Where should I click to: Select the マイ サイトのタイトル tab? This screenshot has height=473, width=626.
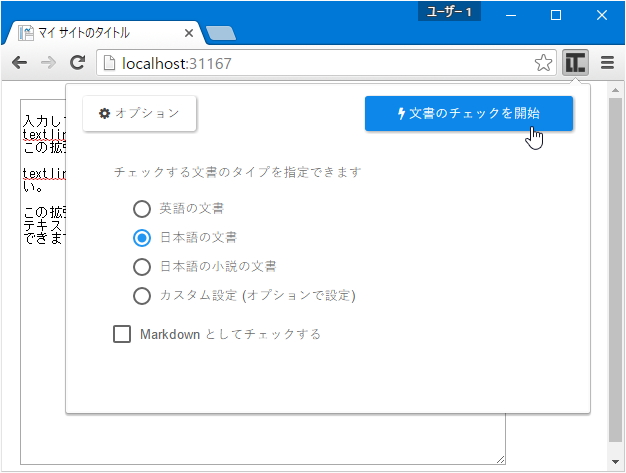click(104, 33)
